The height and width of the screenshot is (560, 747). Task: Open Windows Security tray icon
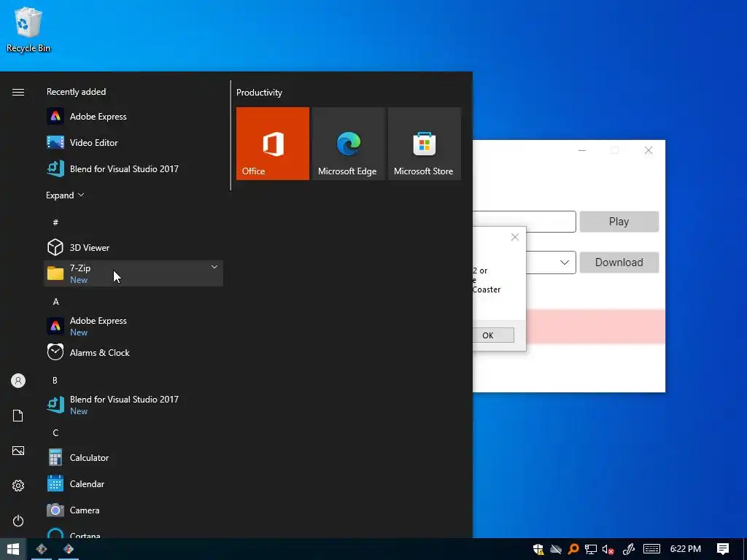538,549
